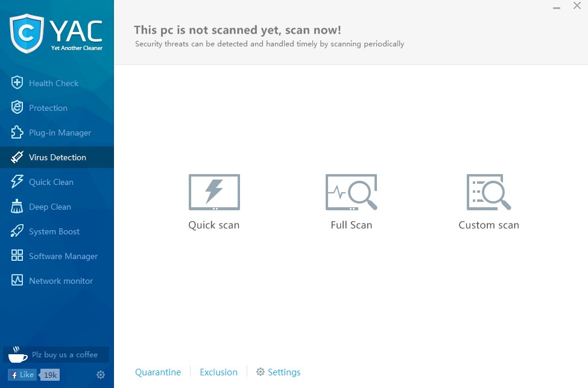Viewport: 588px width, 388px height.
Task: Open Health Check shield icon
Action: [17, 83]
